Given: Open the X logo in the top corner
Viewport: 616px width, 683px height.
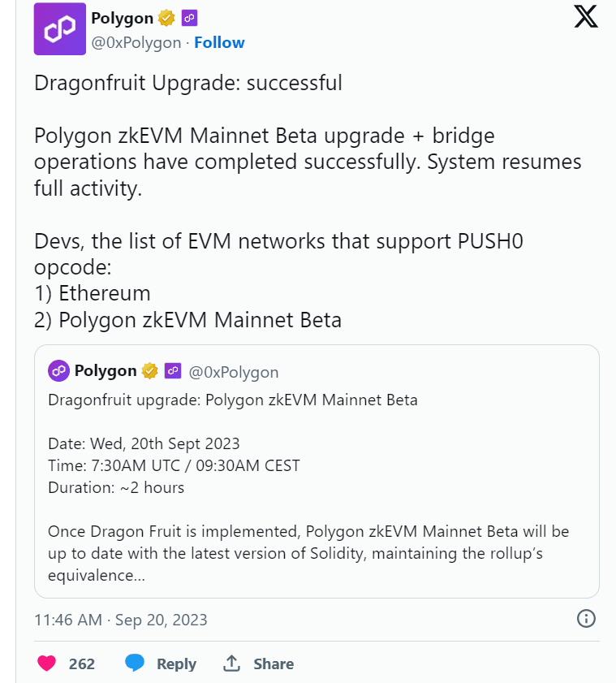Looking at the screenshot, I should 586,17.
